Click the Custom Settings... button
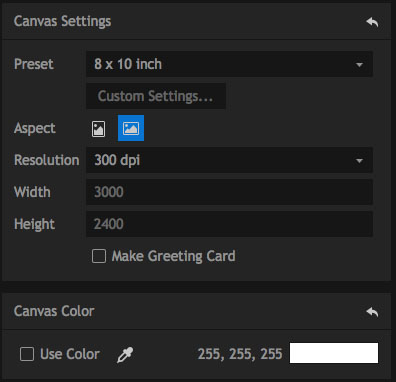The image size is (396, 382). click(x=156, y=96)
